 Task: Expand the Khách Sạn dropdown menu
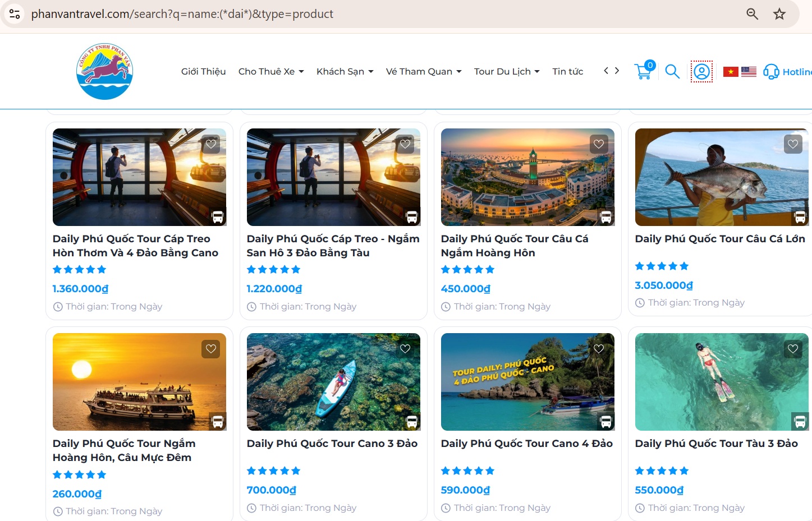(345, 72)
